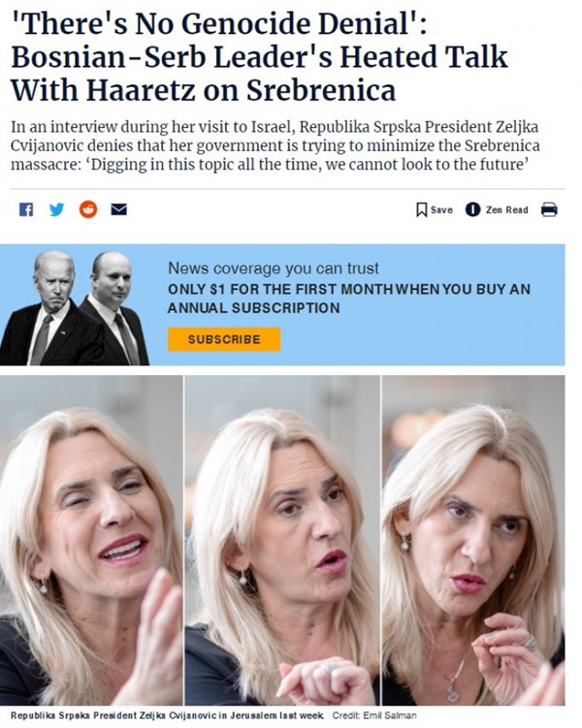This screenshot has height=728, width=582.
Task: Open the article headline about Srebrenica
Action: (259, 56)
